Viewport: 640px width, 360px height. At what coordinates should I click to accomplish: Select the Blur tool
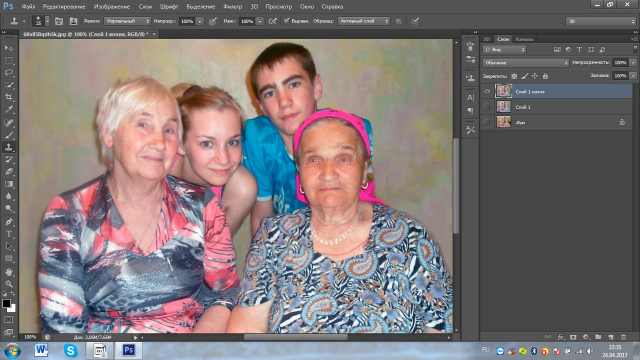9,196
